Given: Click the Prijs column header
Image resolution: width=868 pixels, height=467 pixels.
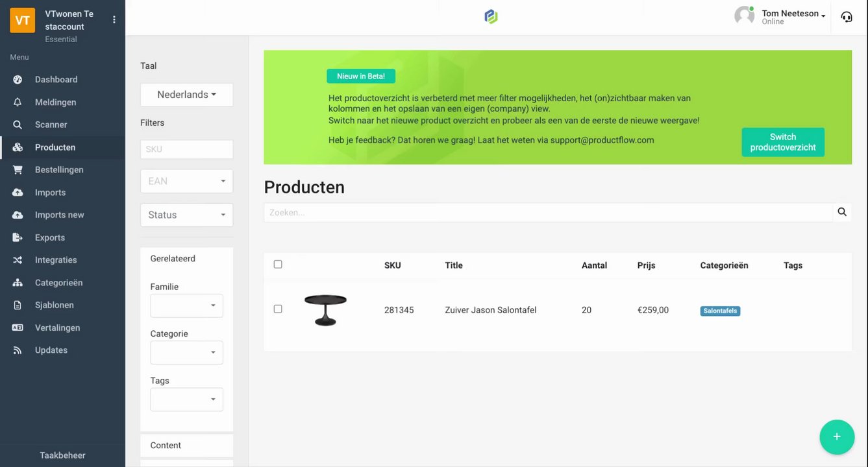Looking at the screenshot, I should (647, 265).
